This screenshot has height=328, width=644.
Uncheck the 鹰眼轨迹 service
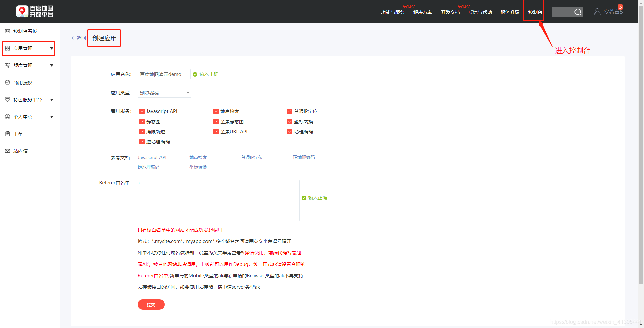142,132
